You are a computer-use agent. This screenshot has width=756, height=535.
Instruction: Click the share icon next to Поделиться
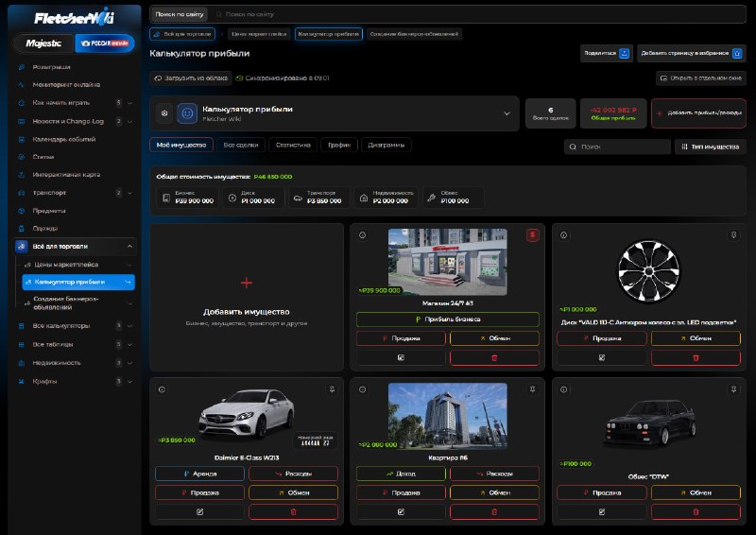(624, 53)
